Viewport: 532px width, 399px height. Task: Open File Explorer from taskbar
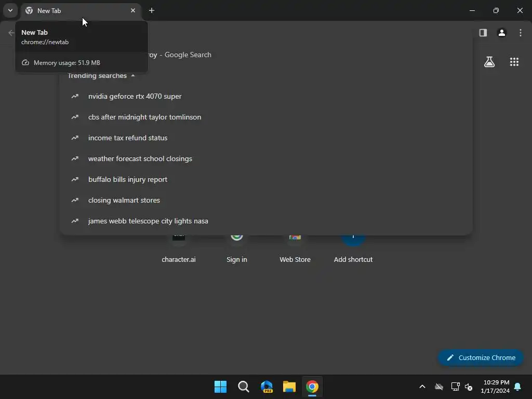pyautogui.click(x=289, y=387)
